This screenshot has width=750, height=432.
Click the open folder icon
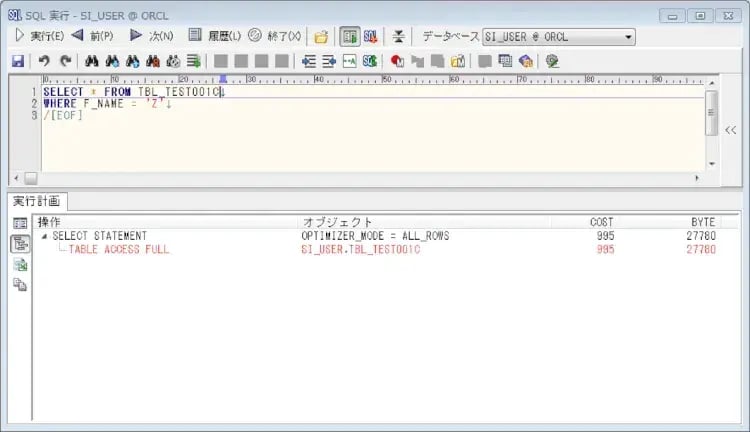(x=321, y=37)
